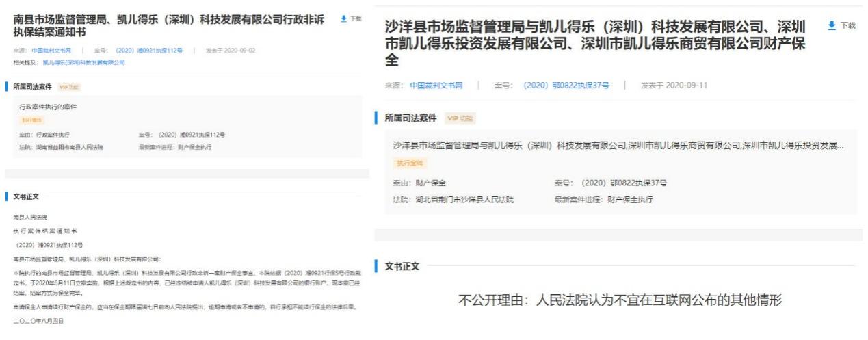Download the 沙洋县市场监督管理局 property preservation document
Image resolution: width=868 pixels, height=340 pixels.
point(841,25)
